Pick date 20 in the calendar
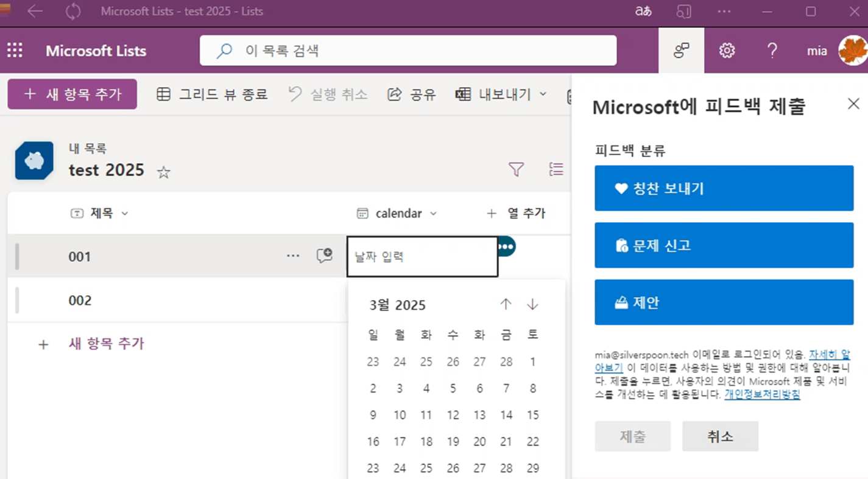Viewport: 868px width, 479px height. pos(479,442)
